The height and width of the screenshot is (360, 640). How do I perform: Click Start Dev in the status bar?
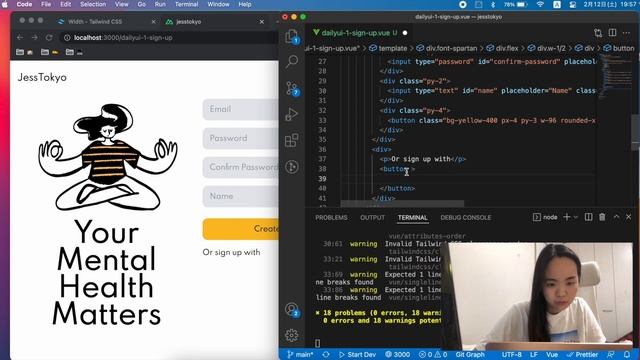click(x=357, y=354)
